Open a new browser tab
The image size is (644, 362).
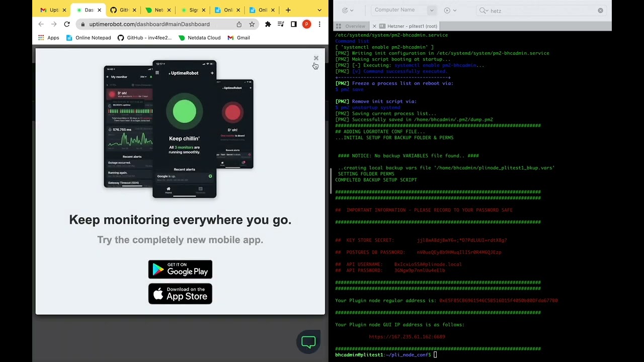point(288,10)
